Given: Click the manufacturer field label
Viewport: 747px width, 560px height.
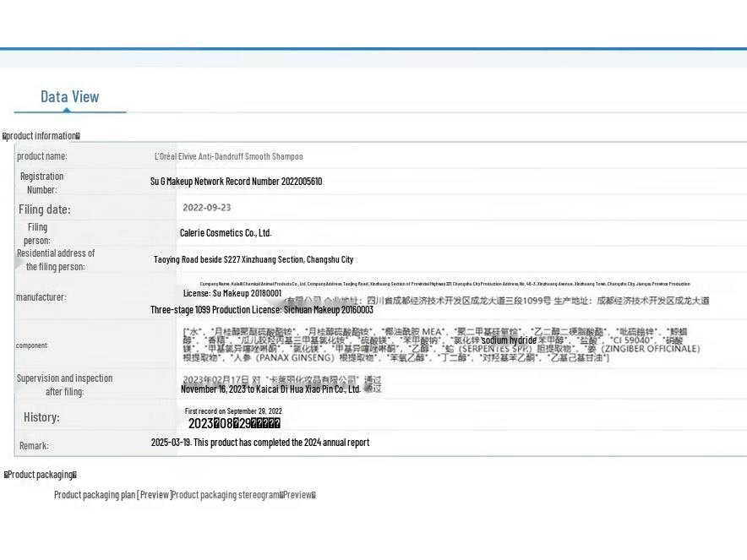Looking at the screenshot, I should click(41, 297).
